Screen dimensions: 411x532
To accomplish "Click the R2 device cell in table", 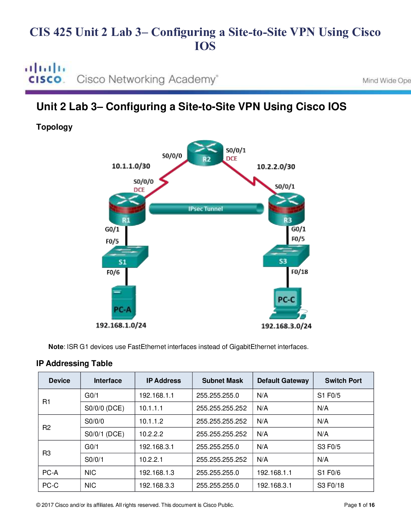I will tap(59, 428).
